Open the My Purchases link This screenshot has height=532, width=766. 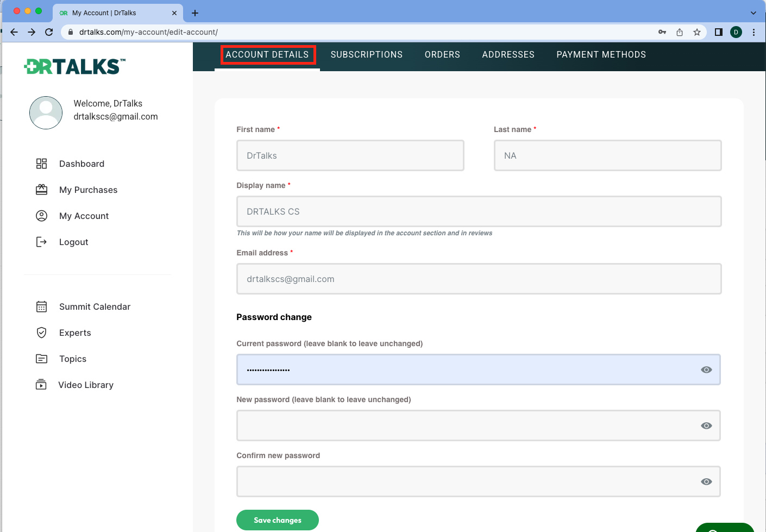[88, 190]
